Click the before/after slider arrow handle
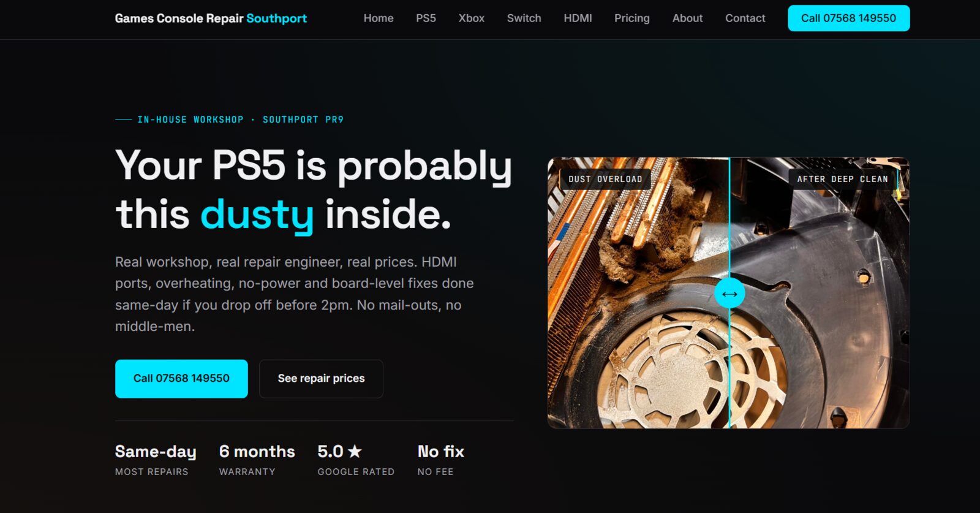The image size is (980, 513). 729,294
